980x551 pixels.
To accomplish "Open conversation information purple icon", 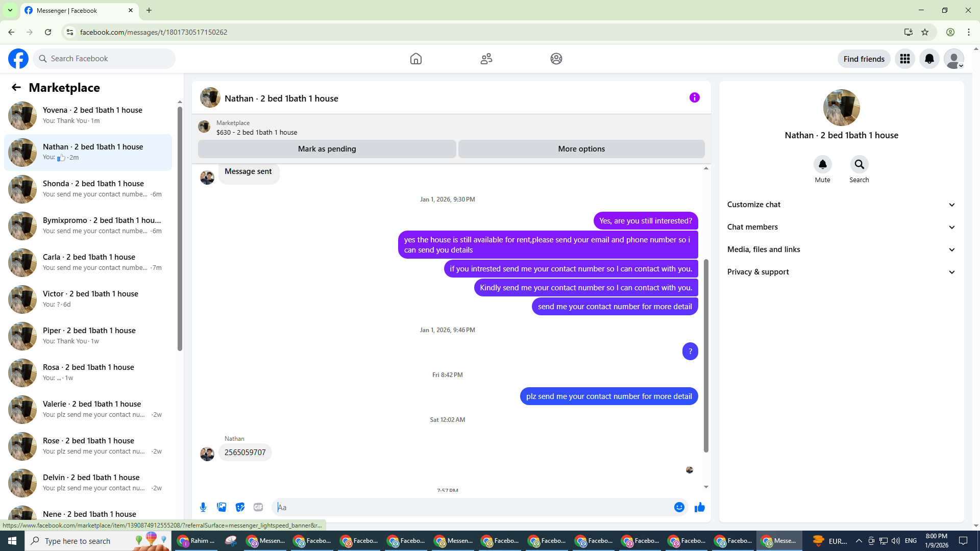I will pyautogui.click(x=694, y=97).
